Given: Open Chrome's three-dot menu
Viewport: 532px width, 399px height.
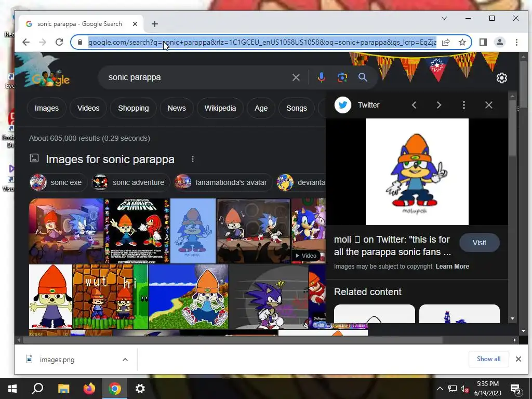Looking at the screenshot, I should point(516,42).
